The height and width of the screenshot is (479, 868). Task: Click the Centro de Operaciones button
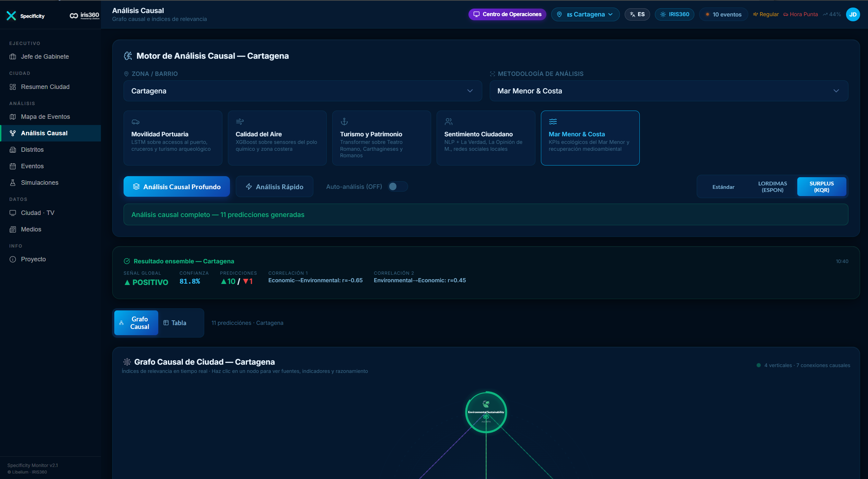[507, 14]
